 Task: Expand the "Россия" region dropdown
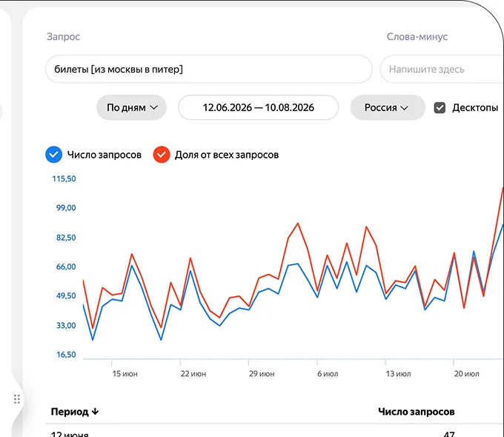click(x=388, y=107)
